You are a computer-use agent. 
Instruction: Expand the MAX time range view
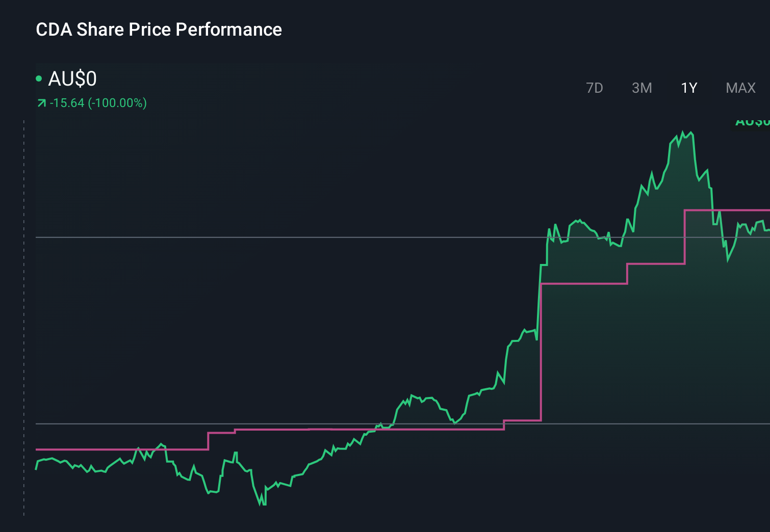[x=740, y=88]
